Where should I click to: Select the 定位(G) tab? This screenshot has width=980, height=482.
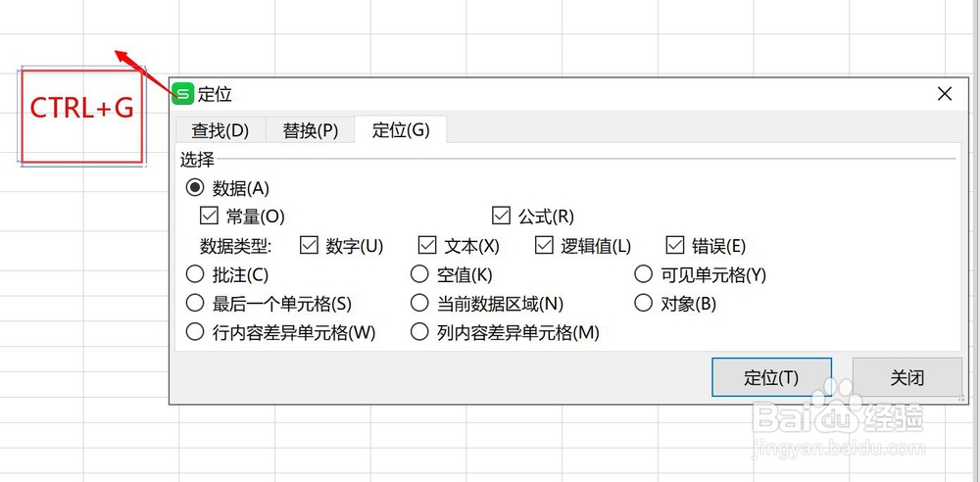[401, 130]
